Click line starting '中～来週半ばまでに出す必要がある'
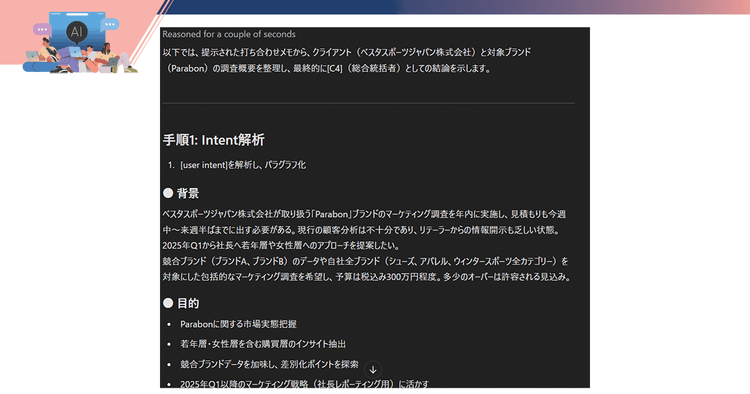The height and width of the screenshot is (394, 750). coord(361,230)
